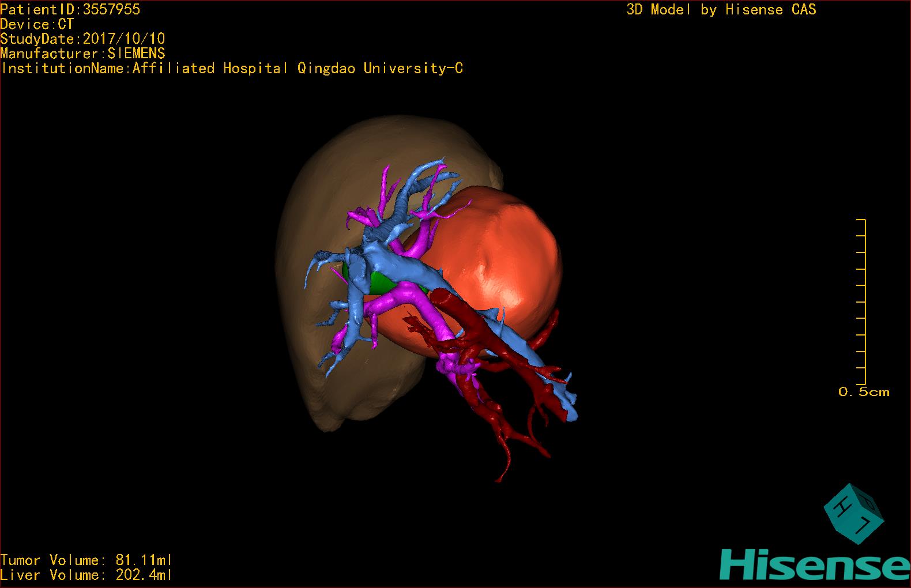Click the "PatientID:3557955" text
The image size is (911, 588).
70,9
